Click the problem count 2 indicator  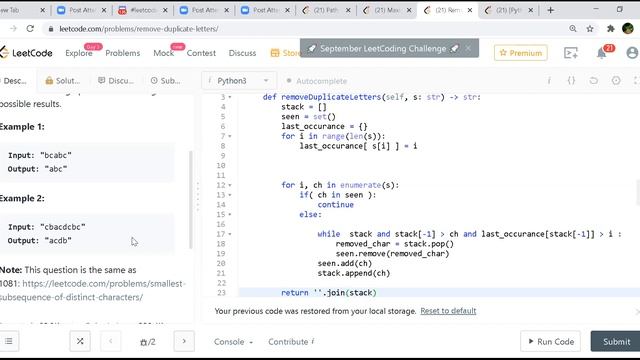pyautogui.click(x=148, y=342)
